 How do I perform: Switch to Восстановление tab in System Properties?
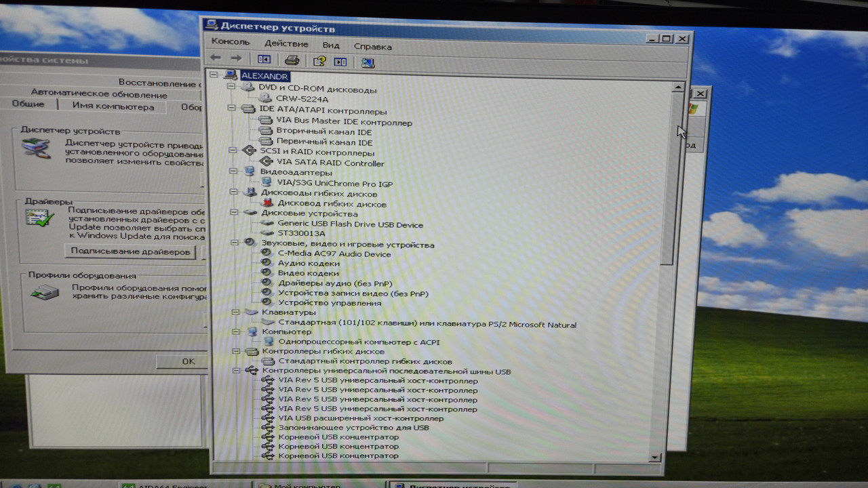159,83
